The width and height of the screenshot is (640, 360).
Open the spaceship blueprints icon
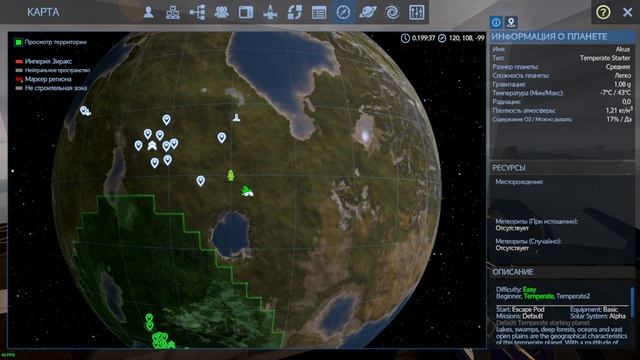tap(270, 12)
